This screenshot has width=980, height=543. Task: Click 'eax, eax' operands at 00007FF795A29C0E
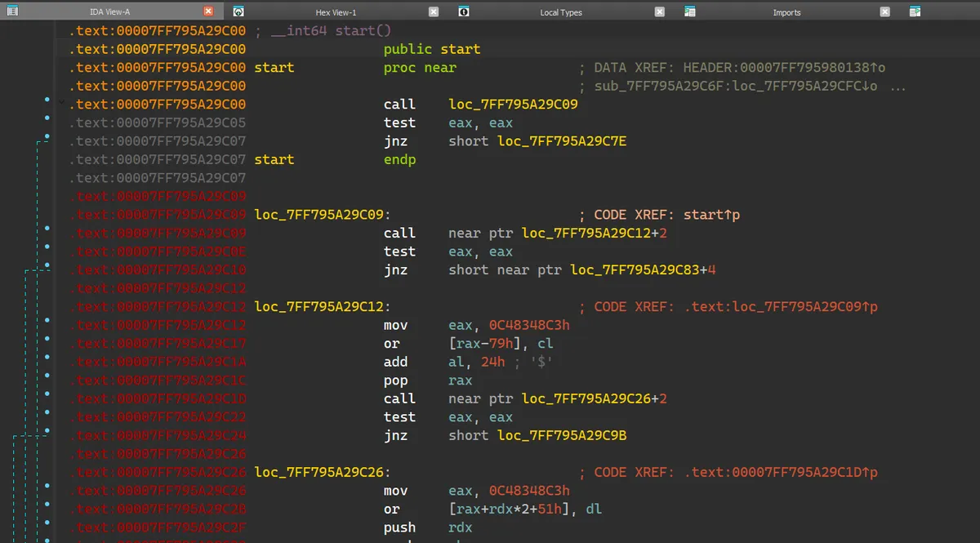click(x=481, y=251)
